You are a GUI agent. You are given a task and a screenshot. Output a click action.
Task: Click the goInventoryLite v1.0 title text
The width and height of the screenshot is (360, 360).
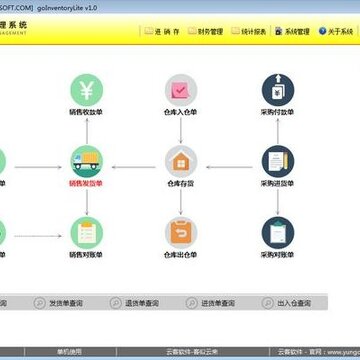click(67, 7)
